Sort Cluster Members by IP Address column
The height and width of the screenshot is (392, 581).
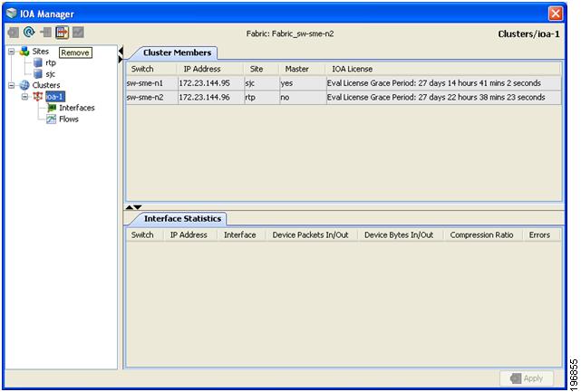coord(209,69)
